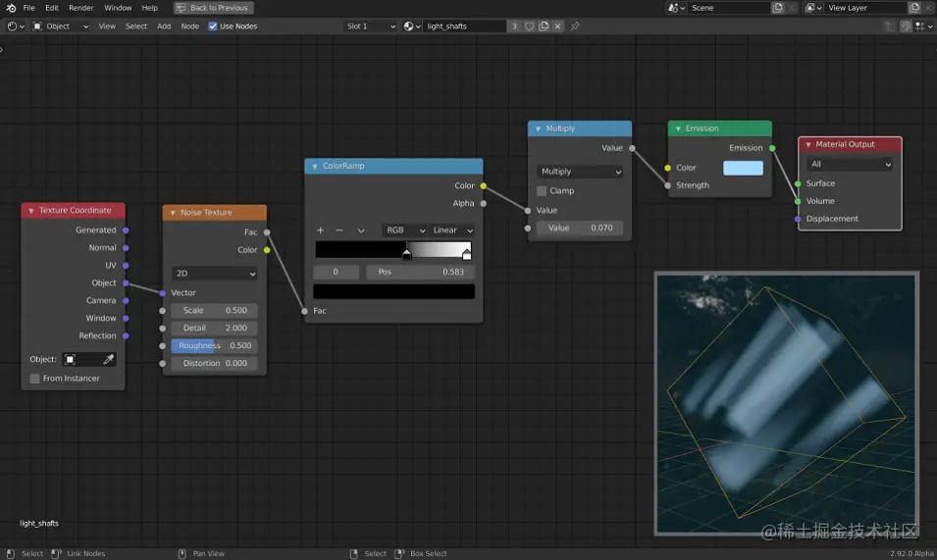
Task: Click the Scale 0.500 field
Action: coord(215,311)
